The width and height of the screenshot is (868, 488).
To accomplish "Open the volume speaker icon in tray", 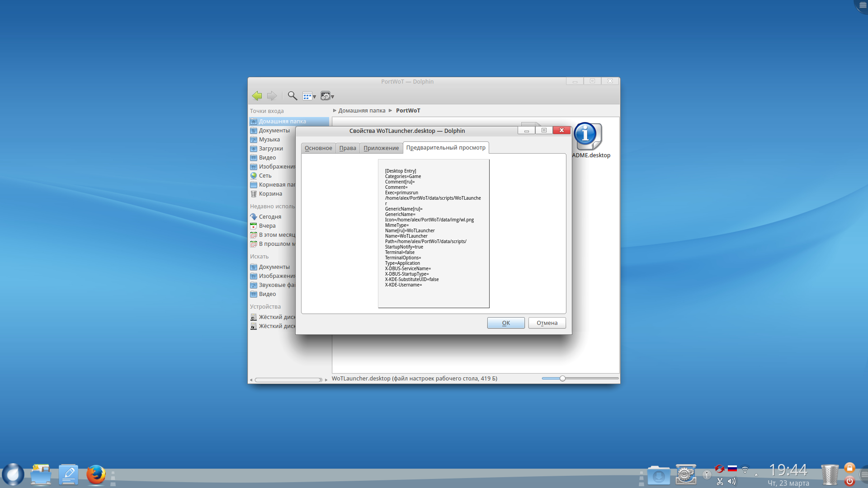I will pyautogui.click(x=731, y=481).
